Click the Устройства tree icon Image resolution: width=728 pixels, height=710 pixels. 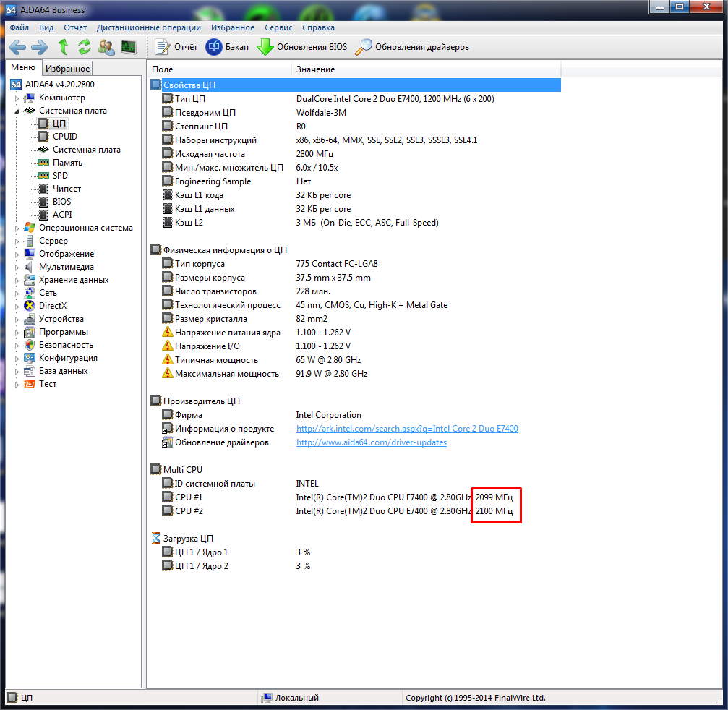29,319
